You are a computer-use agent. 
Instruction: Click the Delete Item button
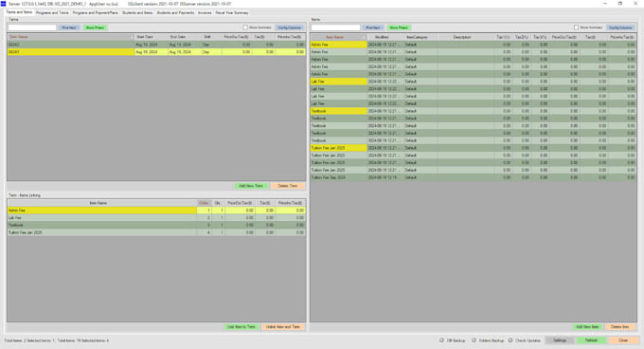click(620, 327)
